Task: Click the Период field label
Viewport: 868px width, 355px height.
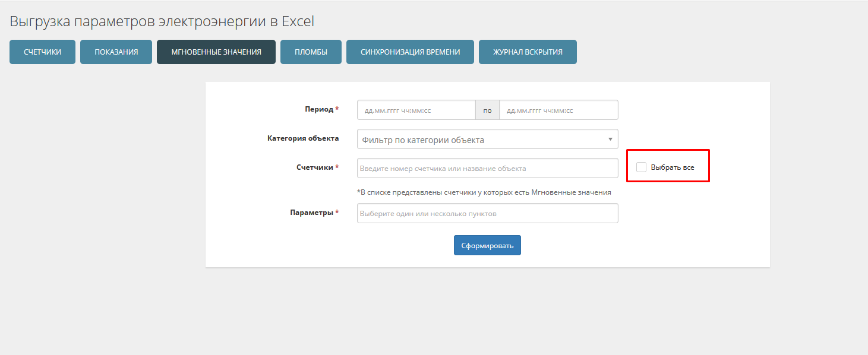Action: coord(319,110)
